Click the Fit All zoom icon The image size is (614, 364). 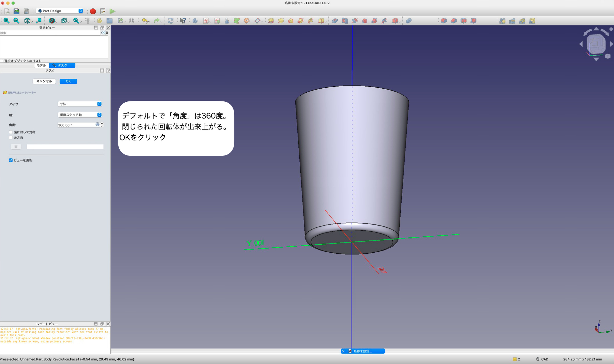pyautogui.click(x=6, y=20)
